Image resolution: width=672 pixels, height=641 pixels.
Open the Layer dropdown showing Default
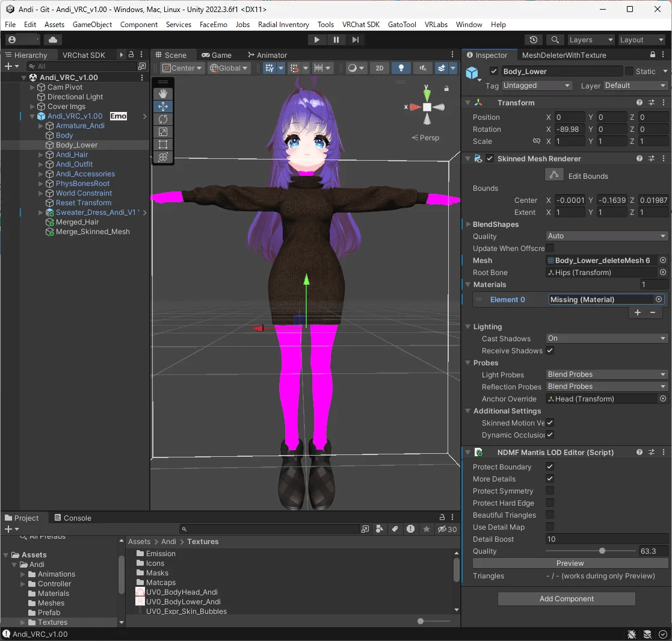(635, 85)
